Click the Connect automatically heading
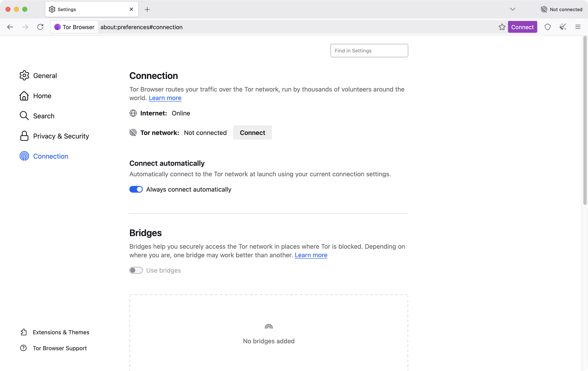Screen dimensions: 588x371 167,163
